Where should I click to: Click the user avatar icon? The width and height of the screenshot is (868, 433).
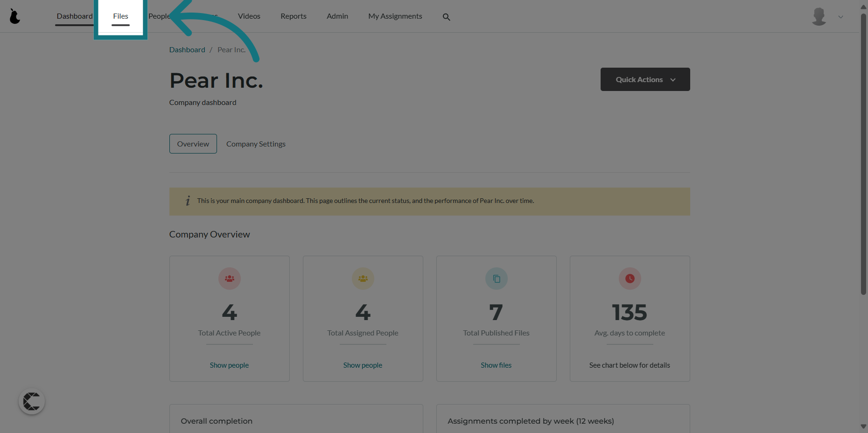tap(819, 16)
